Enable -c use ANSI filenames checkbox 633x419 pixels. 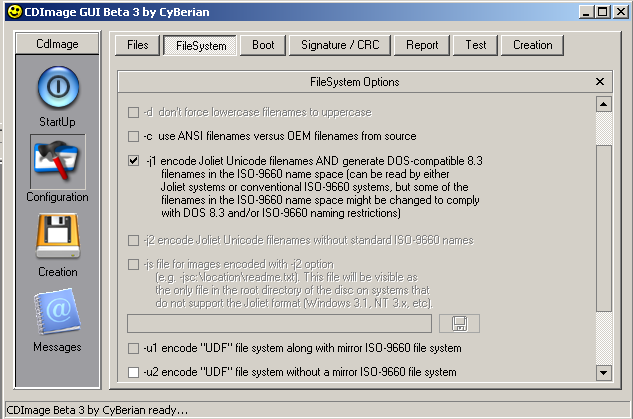133,136
